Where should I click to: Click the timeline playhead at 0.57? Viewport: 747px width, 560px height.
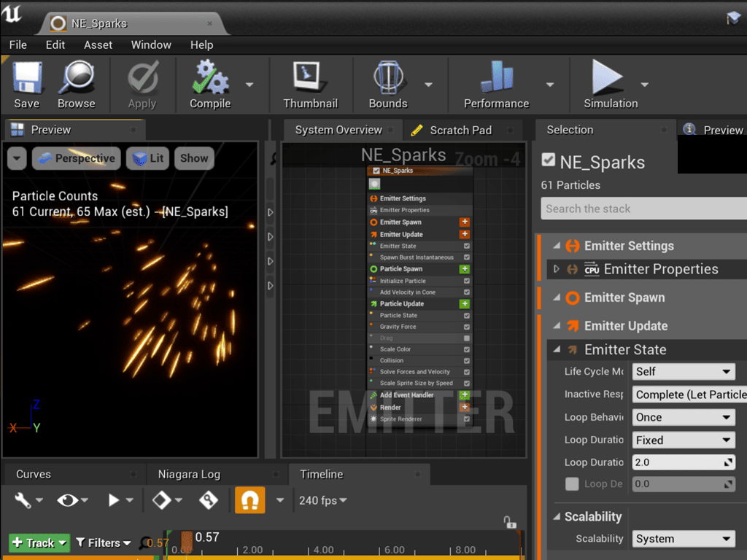187,542
